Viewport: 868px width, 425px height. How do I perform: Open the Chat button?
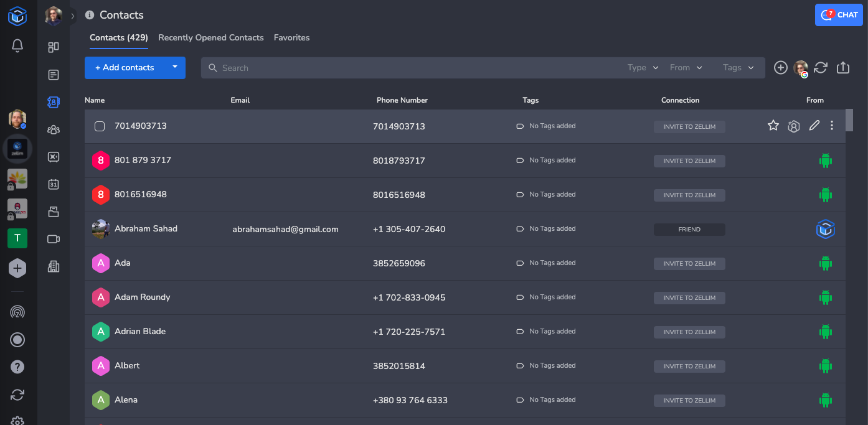839,15
